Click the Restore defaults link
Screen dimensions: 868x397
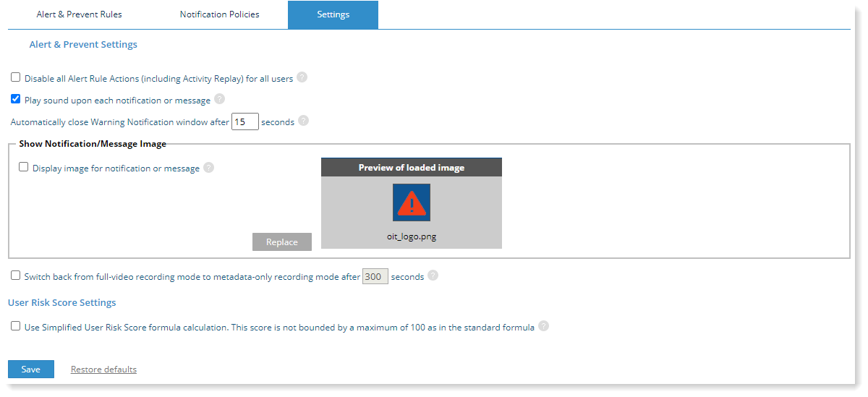coord(103,370)
